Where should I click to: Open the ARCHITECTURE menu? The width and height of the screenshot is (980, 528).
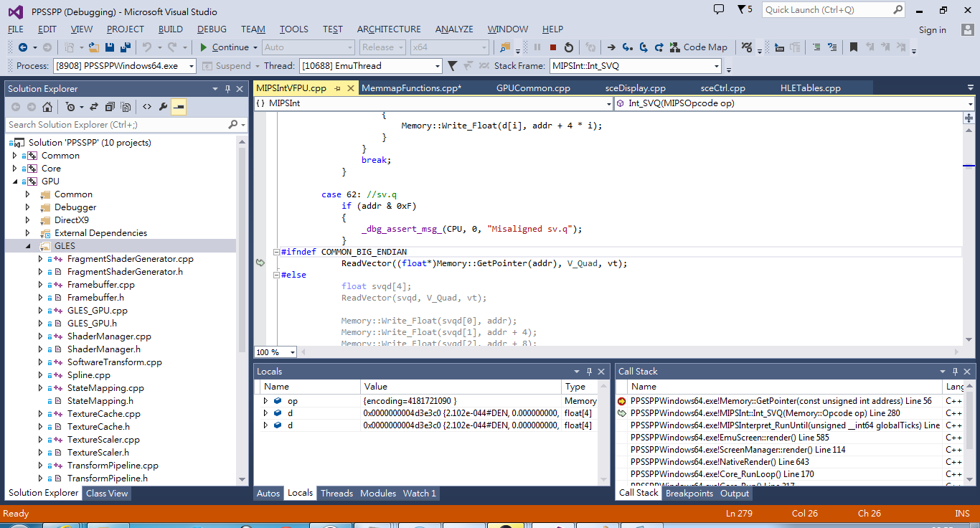coord(389,29)
